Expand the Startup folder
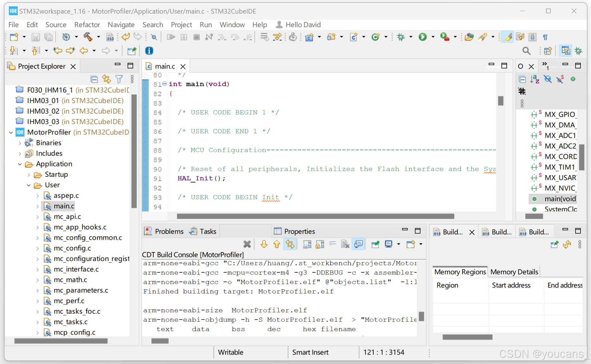 click(29, 175)
